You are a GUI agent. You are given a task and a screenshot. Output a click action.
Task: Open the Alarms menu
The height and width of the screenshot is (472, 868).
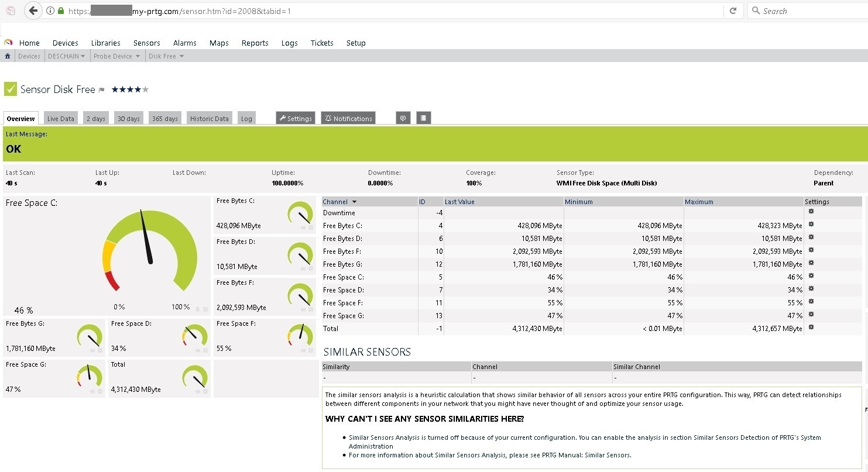pyautogui.click(x=184, y=43)
